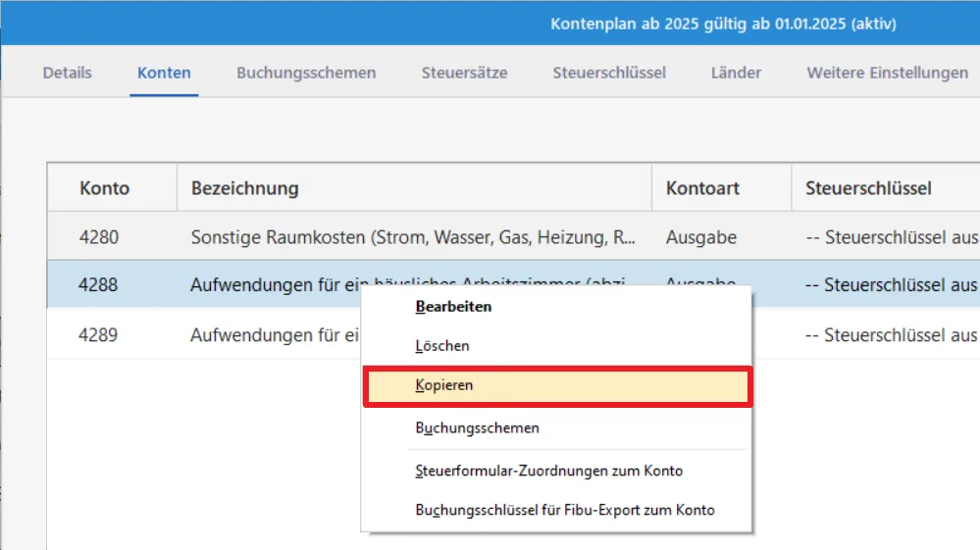Open the Buchungsschemen tab
This screenshot has width=980, height=550.
306,73
